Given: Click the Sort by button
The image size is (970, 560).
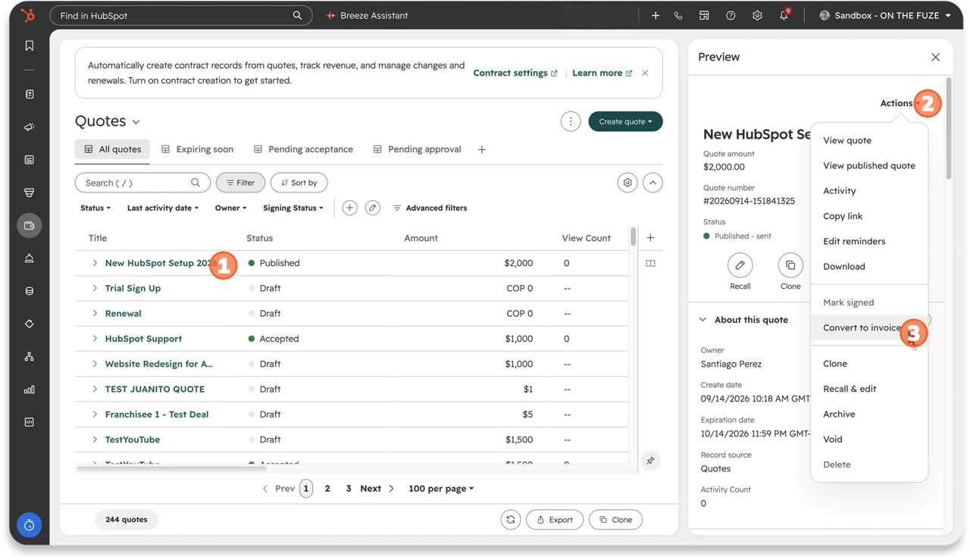Looking at the screenshot, I should (x=299, y=183).
